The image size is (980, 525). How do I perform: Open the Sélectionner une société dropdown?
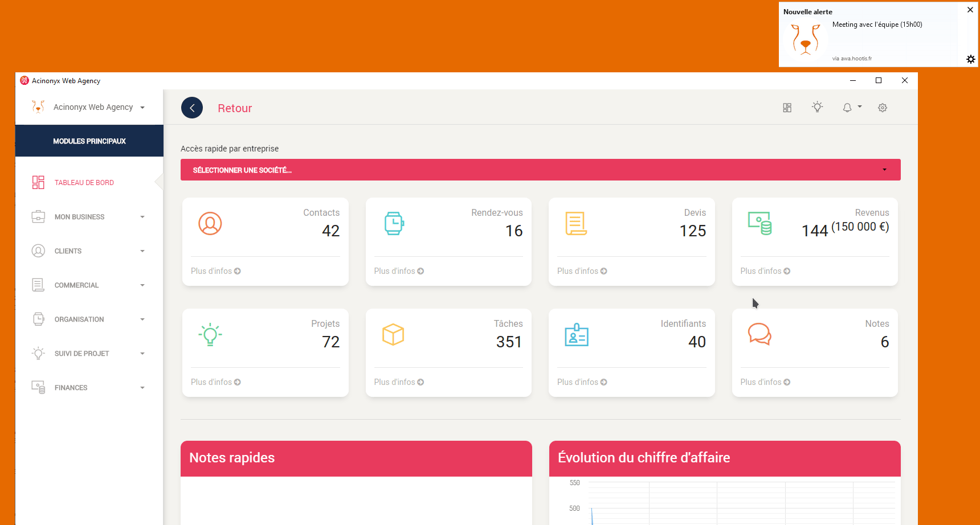coord(540,170)
